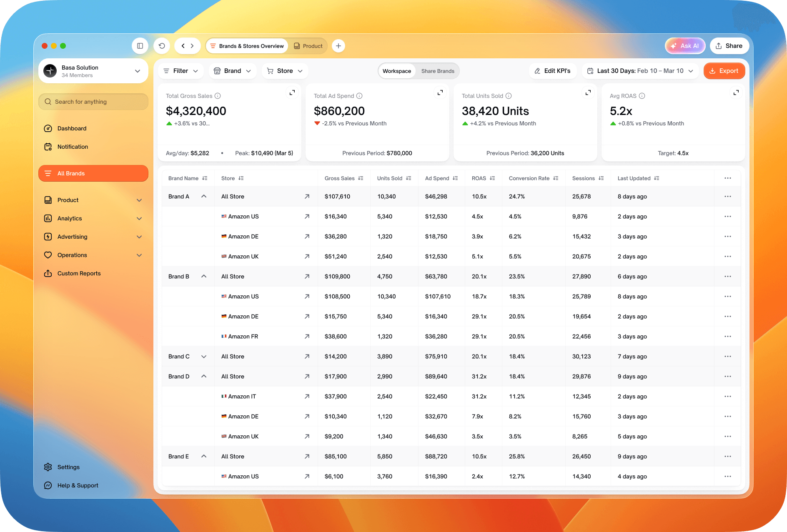Open Basa Solution workspace switcher
Viewport: 787px width, 532px height.
tap(93, 71)
